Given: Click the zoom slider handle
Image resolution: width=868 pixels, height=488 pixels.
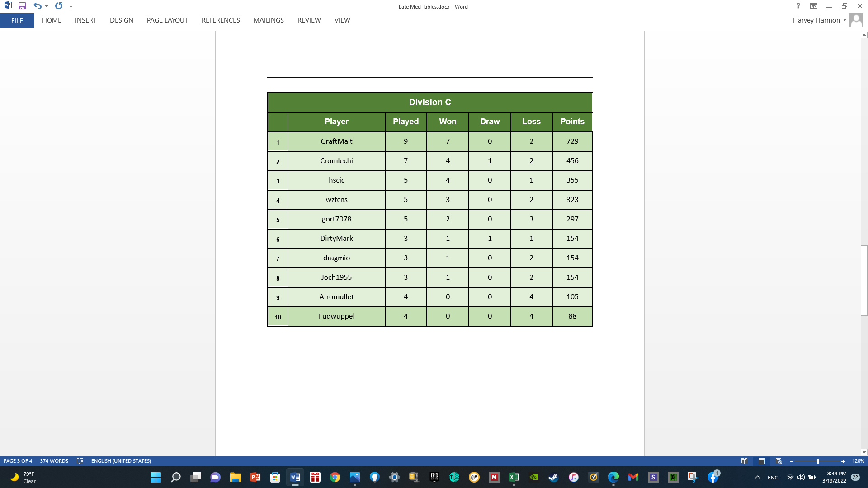Looking at the screenshot, I should [x=818, y=461].
